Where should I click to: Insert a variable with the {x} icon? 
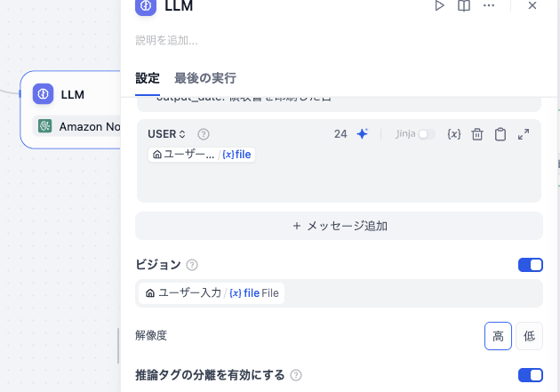click(x=454, y=134)
